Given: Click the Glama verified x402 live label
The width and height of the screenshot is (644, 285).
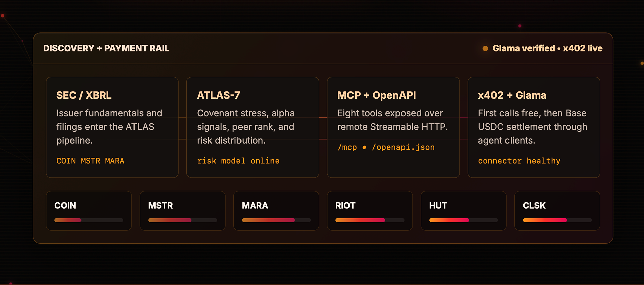Looking at the screenshot, I should click(547, 48).
